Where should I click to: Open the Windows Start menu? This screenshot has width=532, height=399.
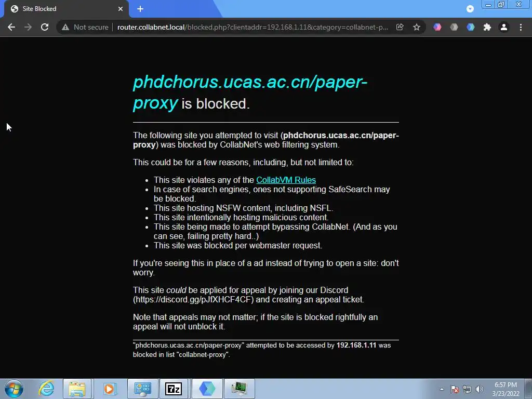pos(14,389)
